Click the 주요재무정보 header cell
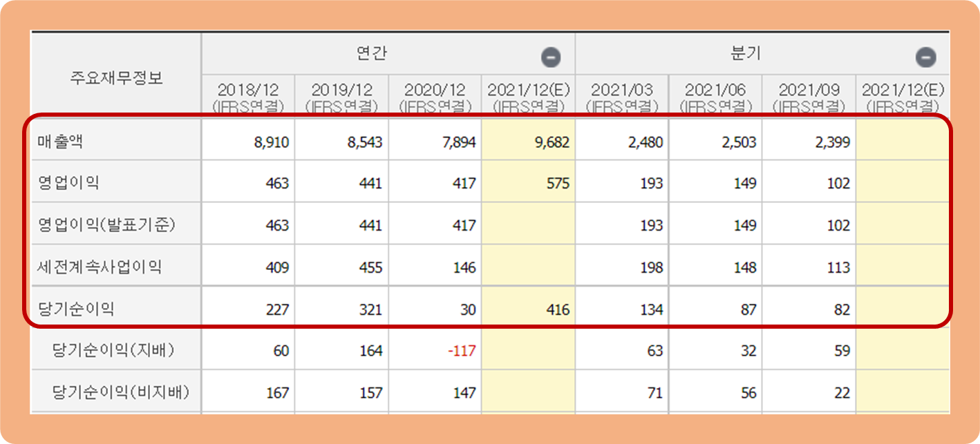This screenshot has width=980, height=444. [116, 77]
